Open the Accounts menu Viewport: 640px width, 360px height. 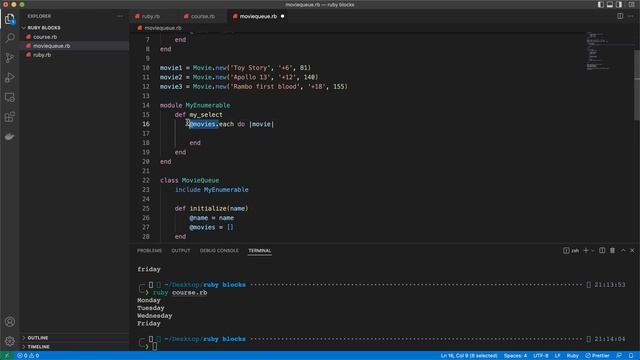pyautogui.click(x=9, y=322)
